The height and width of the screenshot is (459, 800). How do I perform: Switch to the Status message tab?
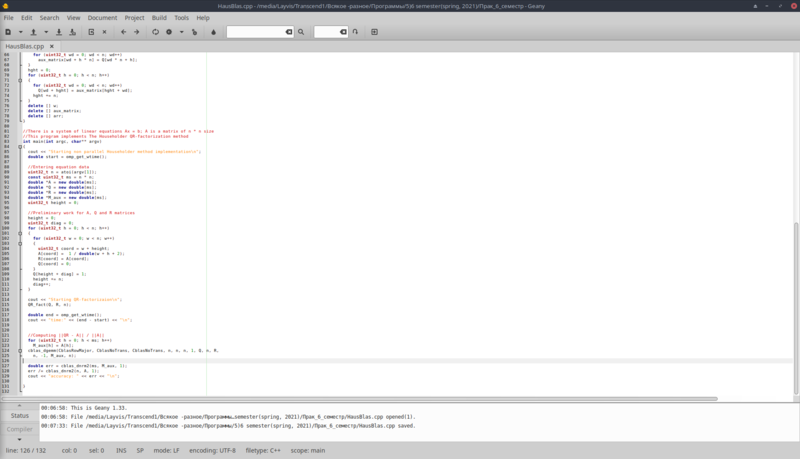20,416
